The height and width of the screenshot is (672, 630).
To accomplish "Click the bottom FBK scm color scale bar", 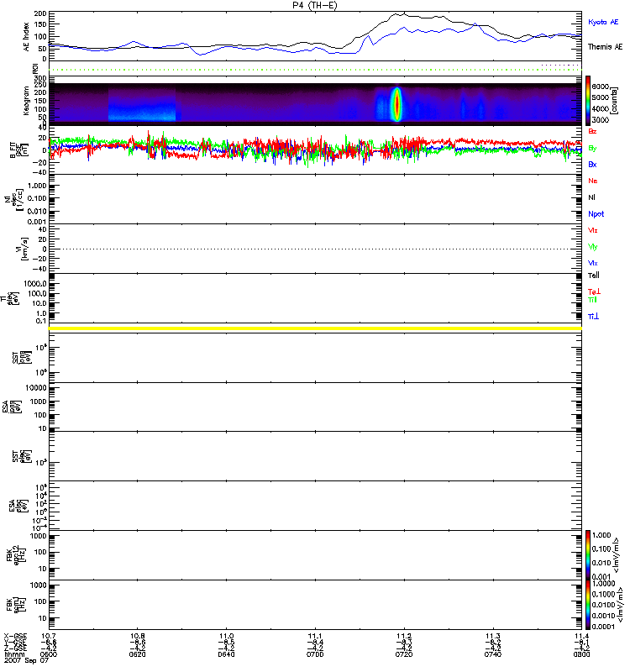I will (x=588, y=605).
